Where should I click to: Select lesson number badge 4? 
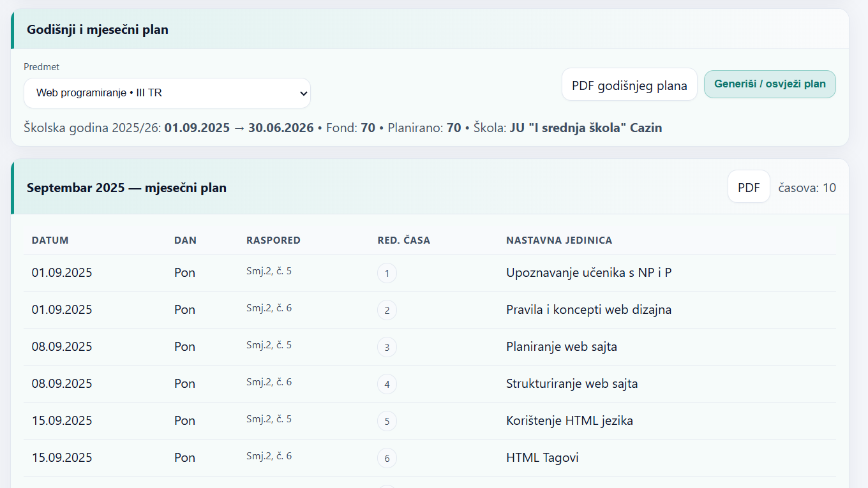point(387,385)
